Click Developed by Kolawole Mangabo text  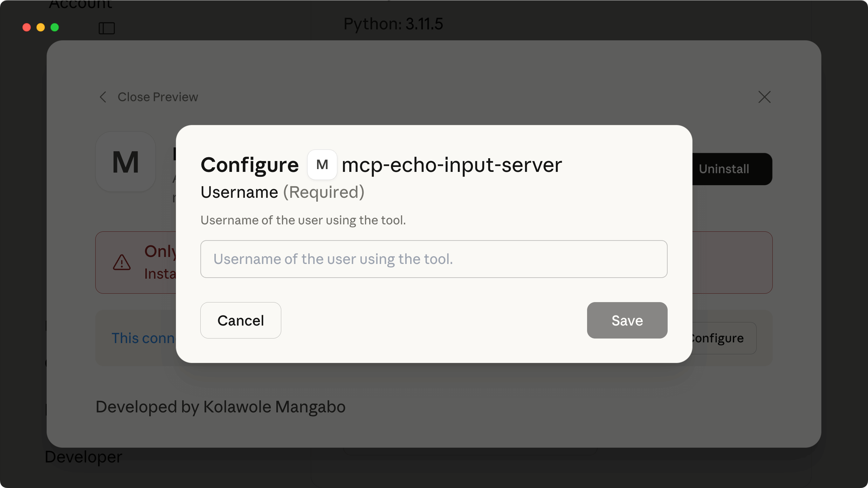coord(220,406)
